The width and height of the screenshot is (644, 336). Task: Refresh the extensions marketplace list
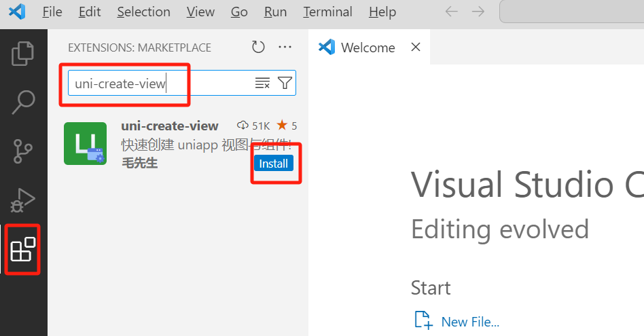258,48
